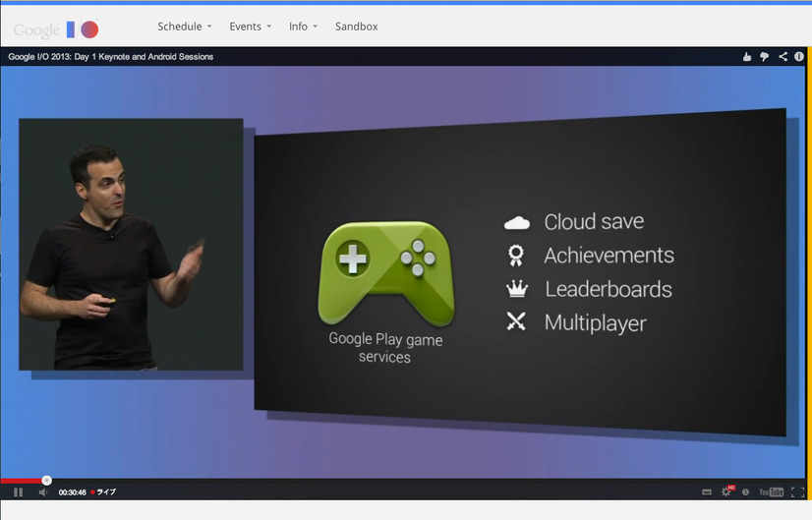The image size is (812, 520).
Task: Click the 'Multiplayer' text on the slide
Action: 595,323
